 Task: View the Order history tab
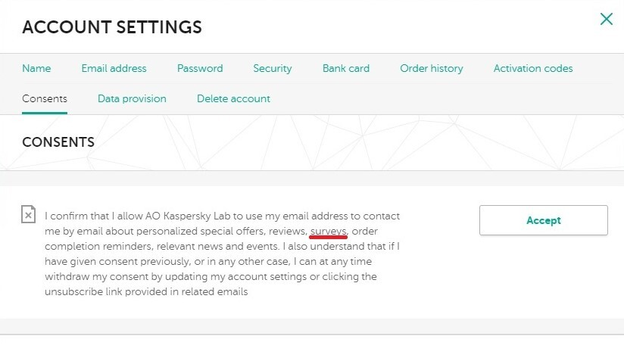pyautogui.click(x=432, y=68)
